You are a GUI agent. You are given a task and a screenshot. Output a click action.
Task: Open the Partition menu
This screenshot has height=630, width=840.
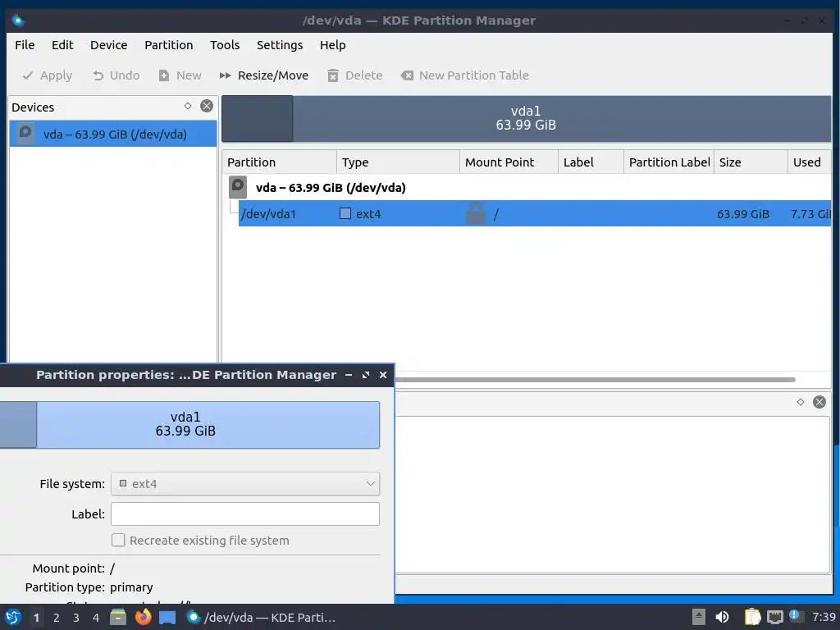(169, 45)
